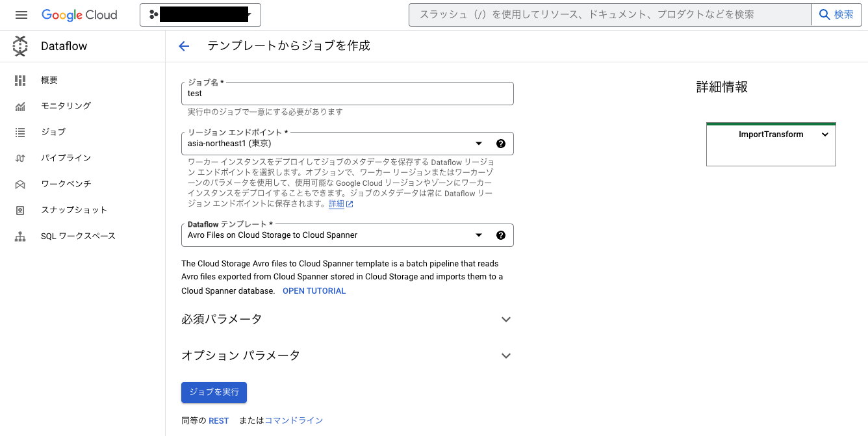Expand the オプション パラメータ section
Image resolution: width=868 pixels, height=436 pixels.
click(x=347, y=355)
